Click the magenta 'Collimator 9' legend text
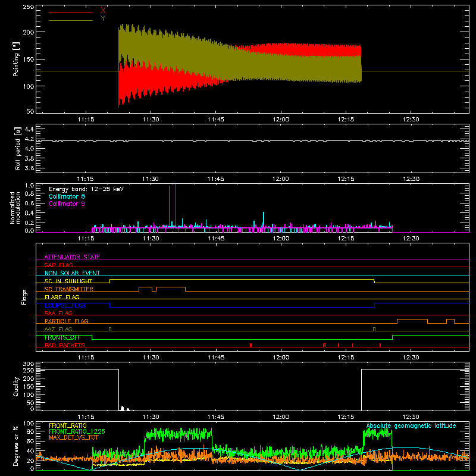The height and width of the screenshot is (476, 476). [67, 203]
